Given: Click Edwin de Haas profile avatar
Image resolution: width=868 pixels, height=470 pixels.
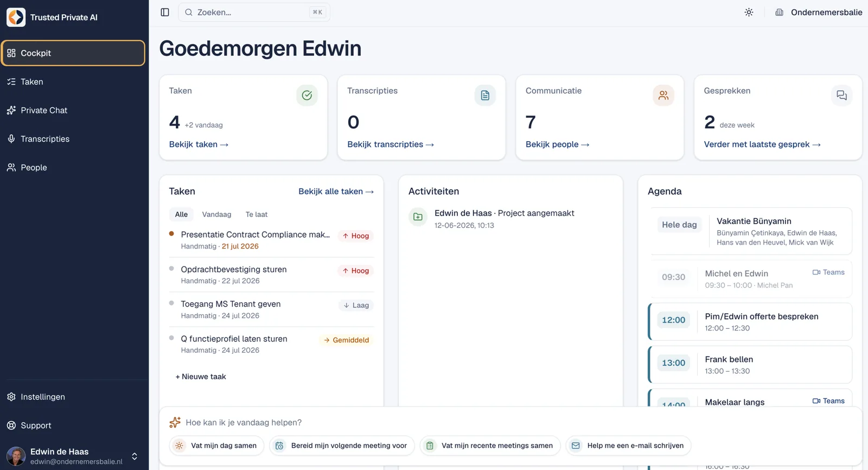Looking at the screenshot, I should 16,456.
